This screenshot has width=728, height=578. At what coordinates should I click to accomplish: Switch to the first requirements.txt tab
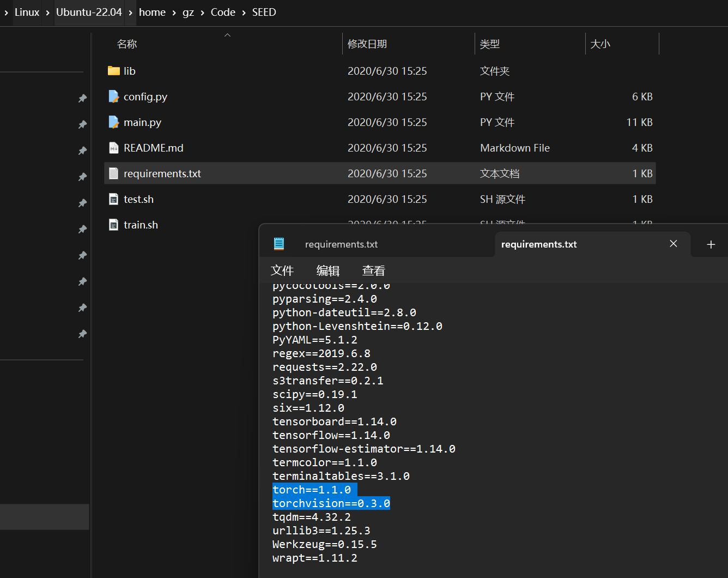point(341,244)
